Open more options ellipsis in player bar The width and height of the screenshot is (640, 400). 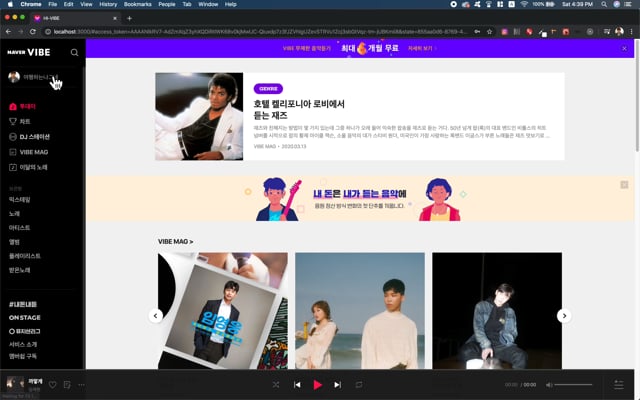(81, 384)
